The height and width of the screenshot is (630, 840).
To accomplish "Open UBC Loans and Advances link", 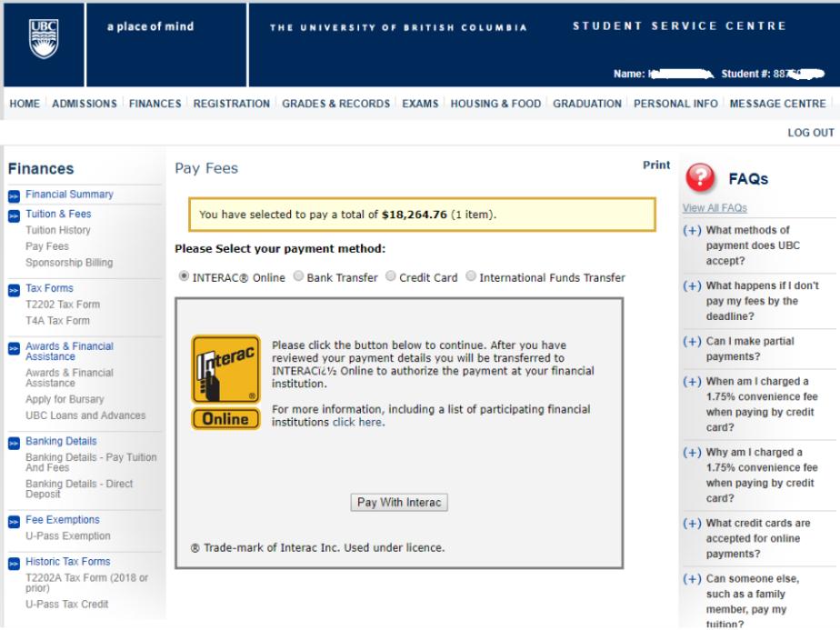I will (85, 415).
